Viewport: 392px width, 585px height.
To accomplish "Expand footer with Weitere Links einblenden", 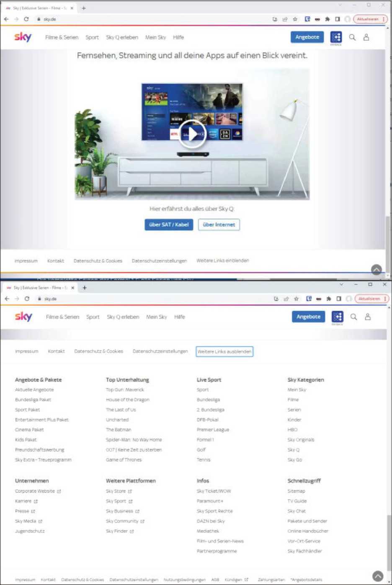I will [222, 260].
